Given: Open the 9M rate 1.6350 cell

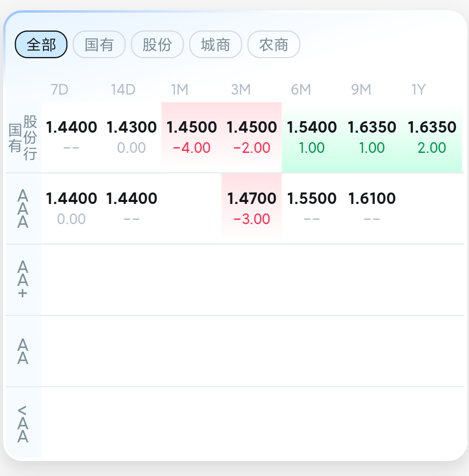Looking at the screenshot, I should coord(372,137).
